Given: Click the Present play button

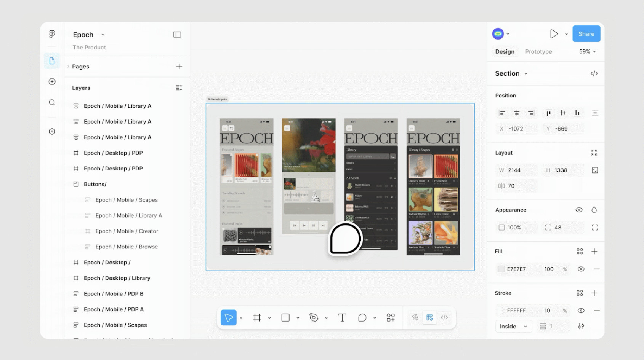Looking at the screenshot, I should coord(554,33).
